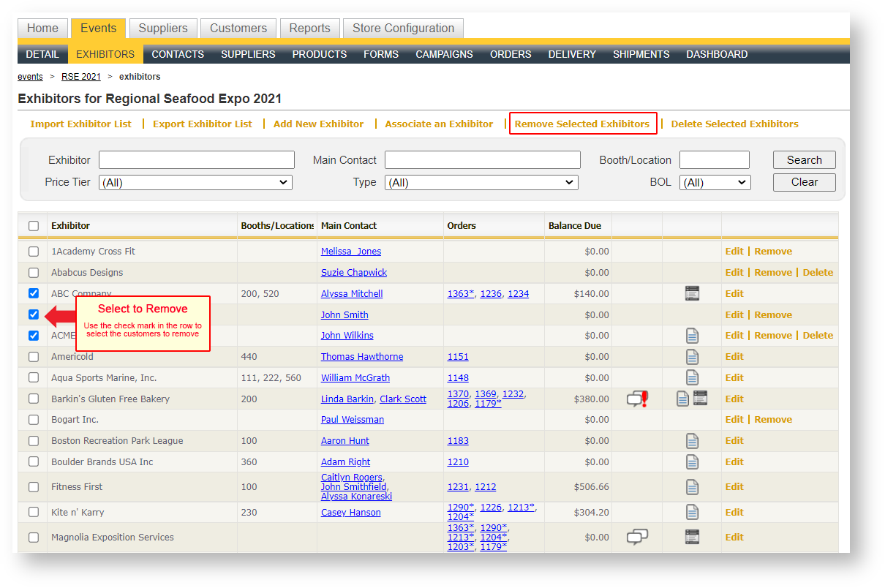Open Melissa Jones contact link
885x588 pixels.
351,252
